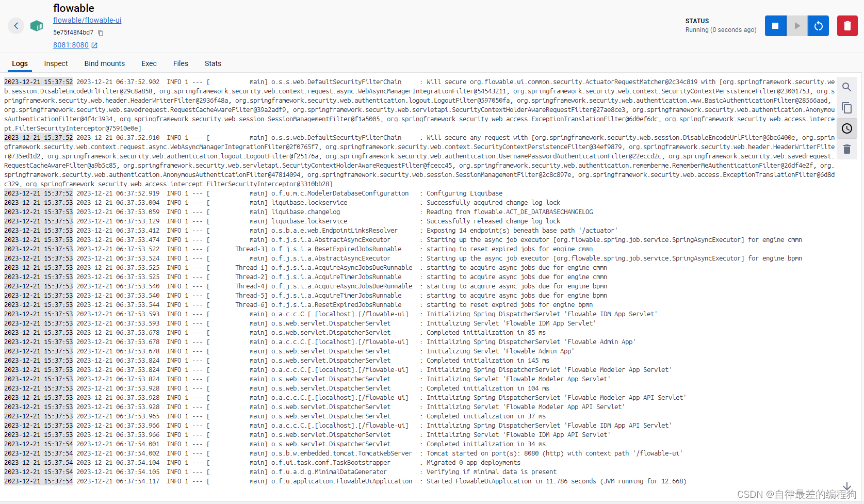This screenshot has height=504, width=864.
Task: Go back with the left chevron button
Action: [16, 26]
